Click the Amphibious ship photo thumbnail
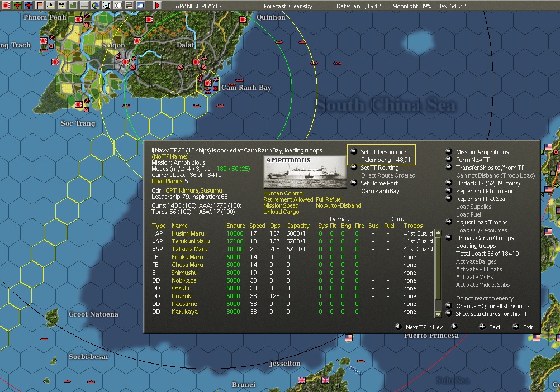 click(305, 172)
